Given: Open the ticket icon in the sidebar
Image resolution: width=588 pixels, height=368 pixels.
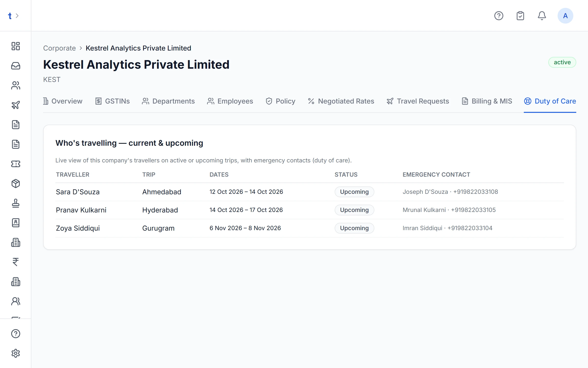Looking at the screenshot, I should point(16,164).
